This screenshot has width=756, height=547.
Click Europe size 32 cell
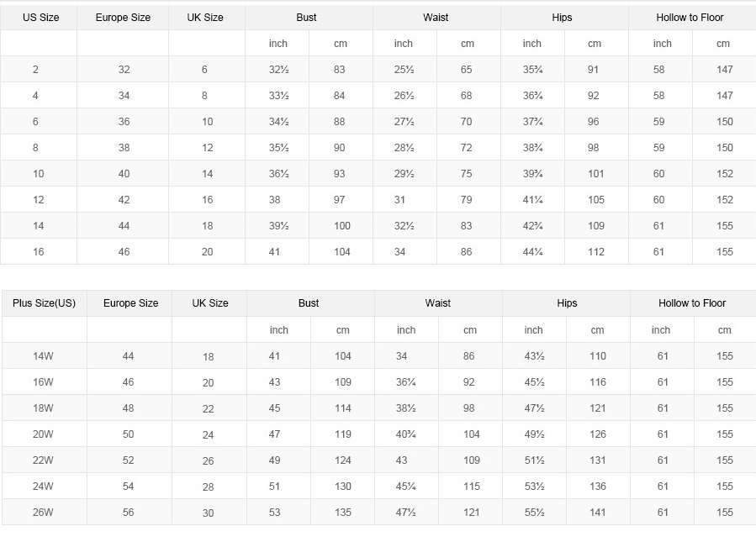124,70
